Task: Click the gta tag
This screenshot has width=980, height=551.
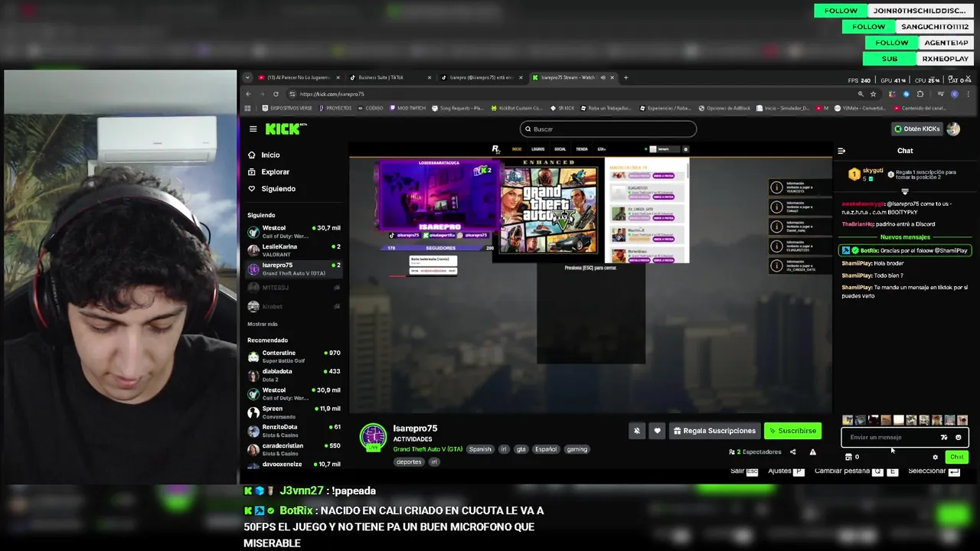Action: (521, 449)
